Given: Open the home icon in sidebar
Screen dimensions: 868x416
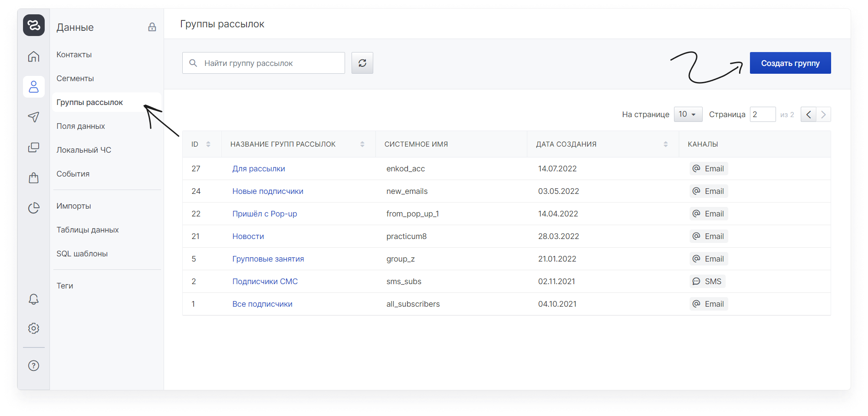Looking at the screenshot, I should coord(33,56).
